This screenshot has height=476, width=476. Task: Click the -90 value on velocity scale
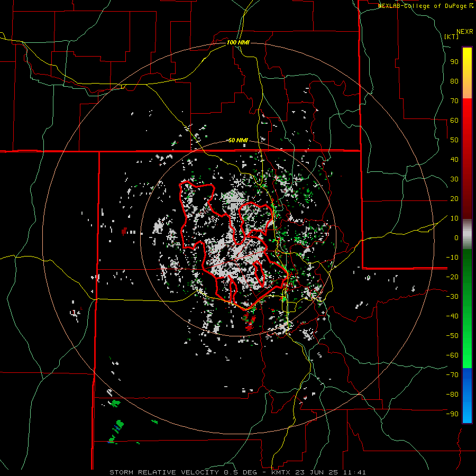[x=452, y=414]
